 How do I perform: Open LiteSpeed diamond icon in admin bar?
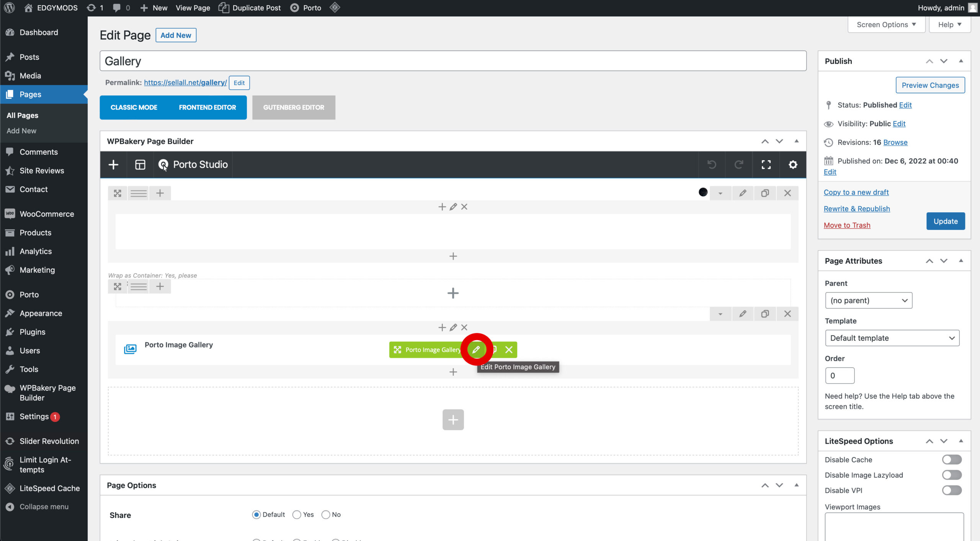pos(335,8)
